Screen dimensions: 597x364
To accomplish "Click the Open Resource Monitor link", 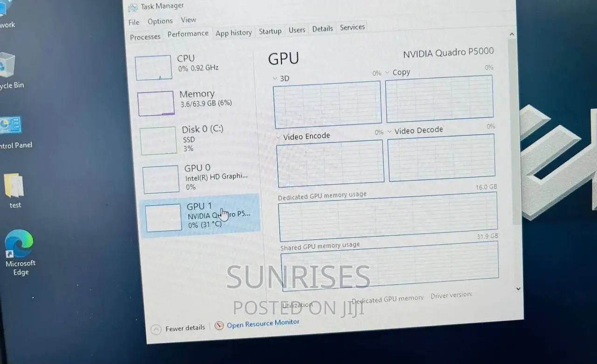I will point(263,323).
